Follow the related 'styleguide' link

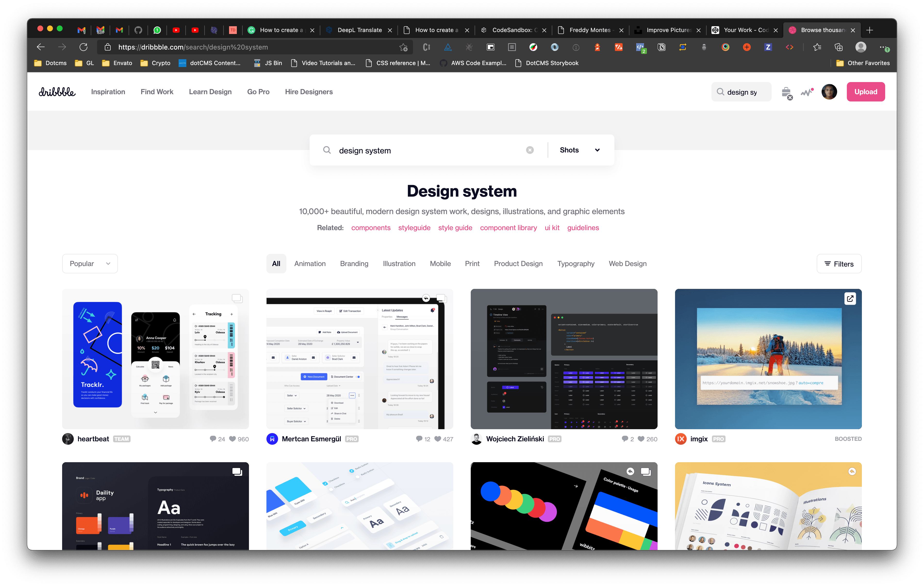[414, 228]
